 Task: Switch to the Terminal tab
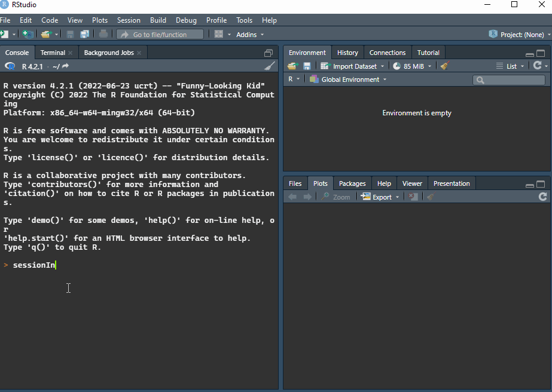pyautogui.click(x=53, y=53)
